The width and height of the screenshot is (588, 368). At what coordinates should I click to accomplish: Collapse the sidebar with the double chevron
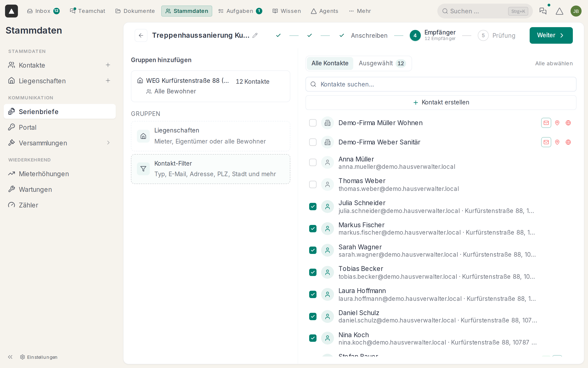(x=10, y=357)
